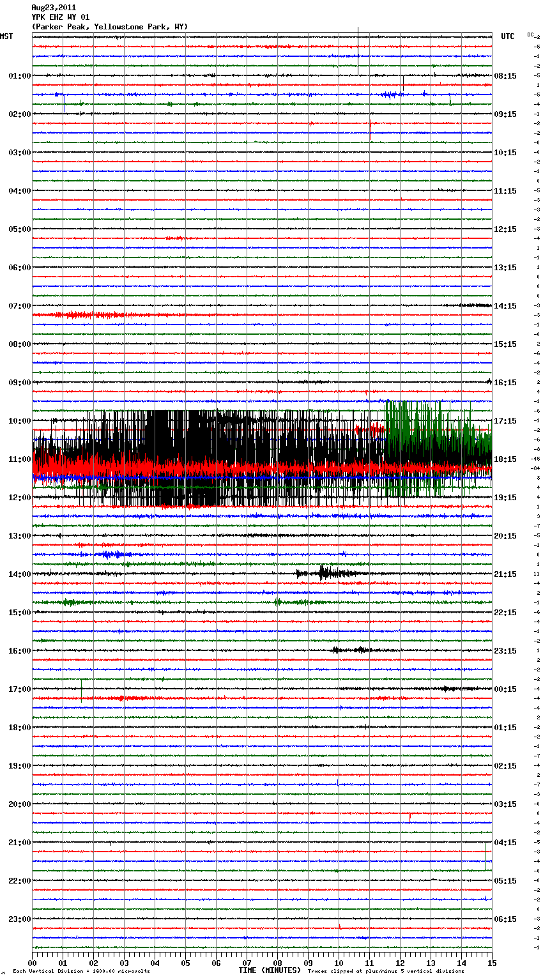Image resolution: width=543 pixels, height=980 pixels.
Task: Click the 14:15 UTC time label
Action: pyautogui.click(x=505, y=306)
